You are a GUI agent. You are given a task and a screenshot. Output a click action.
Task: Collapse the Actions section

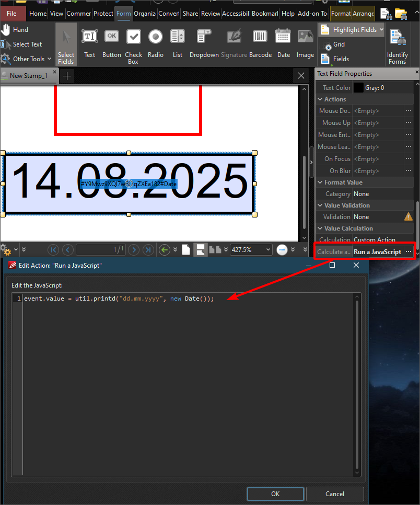[320, 99]
